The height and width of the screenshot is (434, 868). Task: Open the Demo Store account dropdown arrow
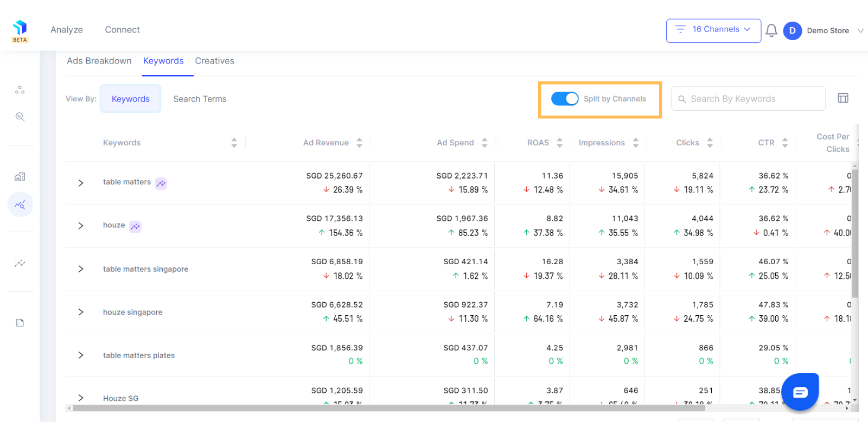(x=860, y=31)
